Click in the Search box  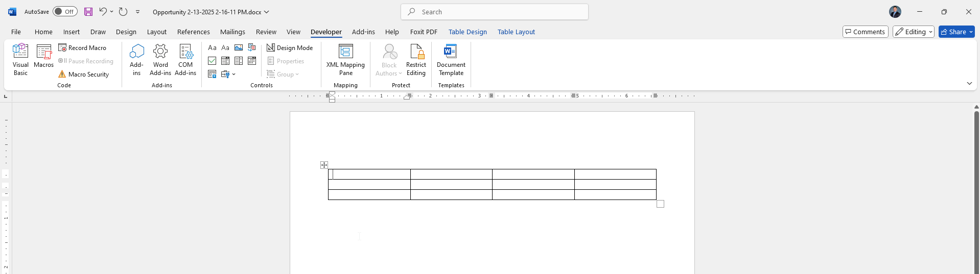(495, 12)
